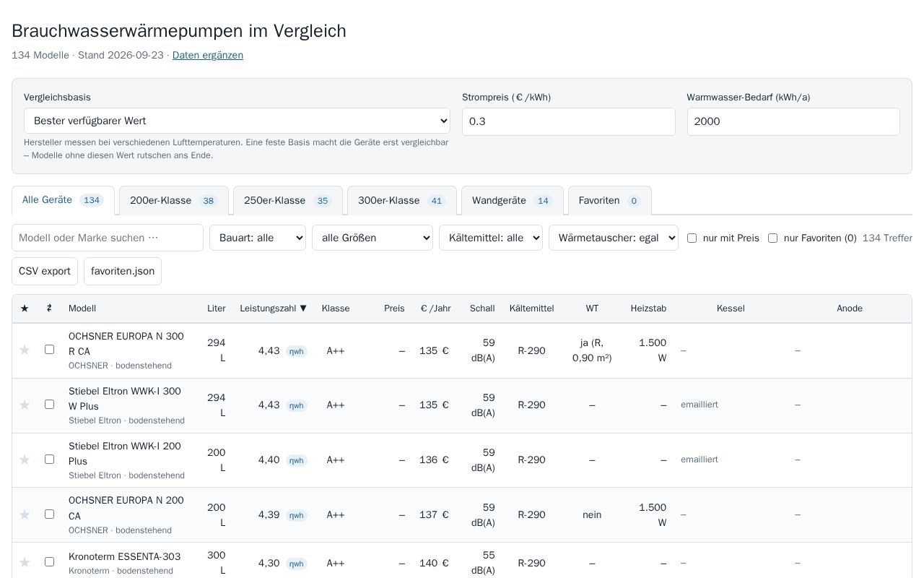Open the 'Kältemittel: alle' filter
Image resolution: width=924 pixels, height=578 pixels.
pos(491,238)
